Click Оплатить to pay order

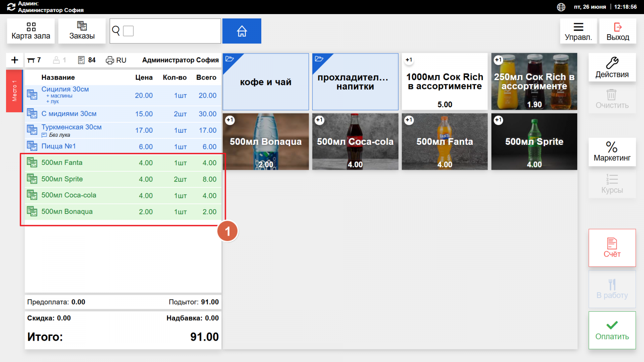612,330
